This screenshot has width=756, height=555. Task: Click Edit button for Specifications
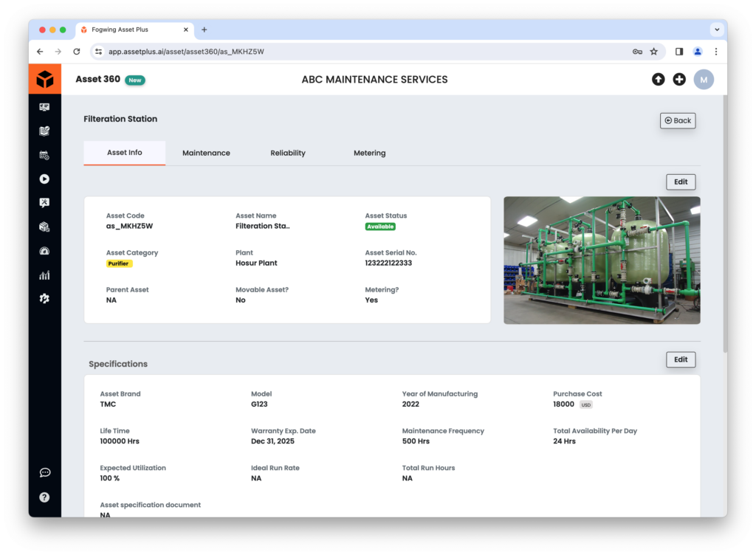point(680,359)
